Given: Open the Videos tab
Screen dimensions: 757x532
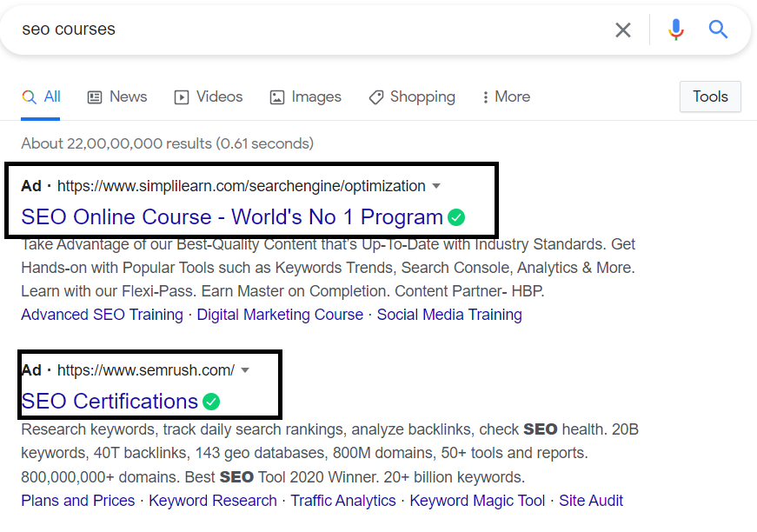Looking at the screenshot, I should pyautogui.click(x=209, y=97).
